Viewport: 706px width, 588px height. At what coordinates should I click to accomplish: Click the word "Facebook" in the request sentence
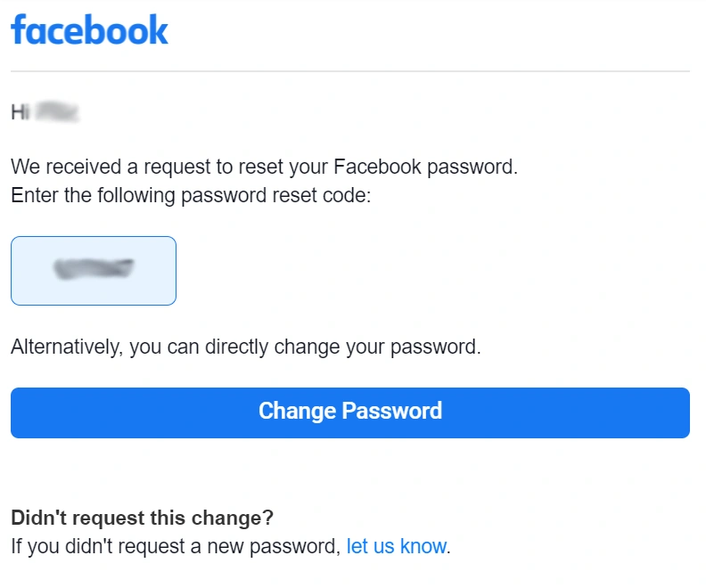coord(377,167)
